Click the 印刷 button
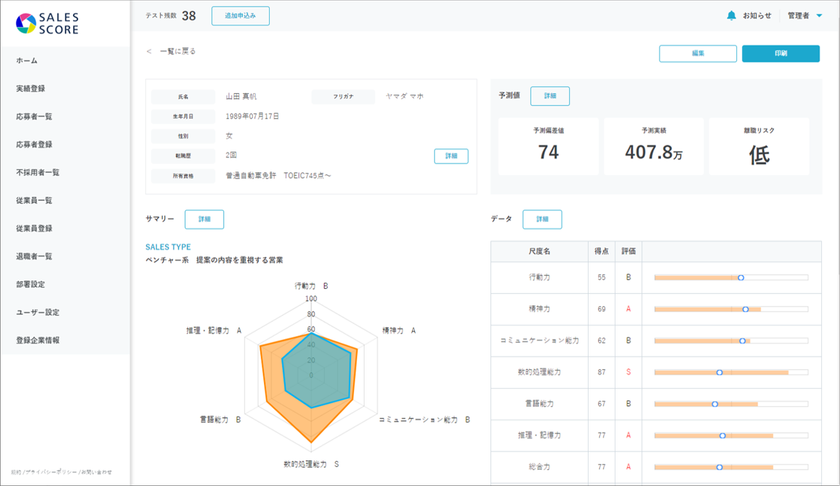 (780, 53)
